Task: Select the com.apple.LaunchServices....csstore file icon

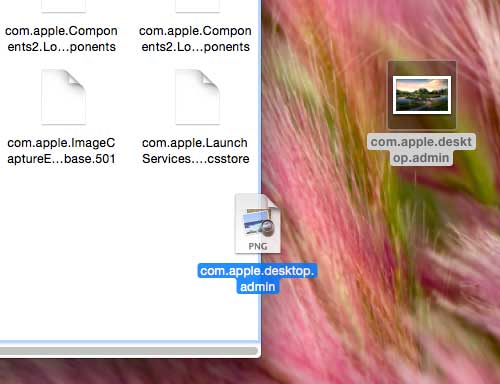Action: point(197,97)
